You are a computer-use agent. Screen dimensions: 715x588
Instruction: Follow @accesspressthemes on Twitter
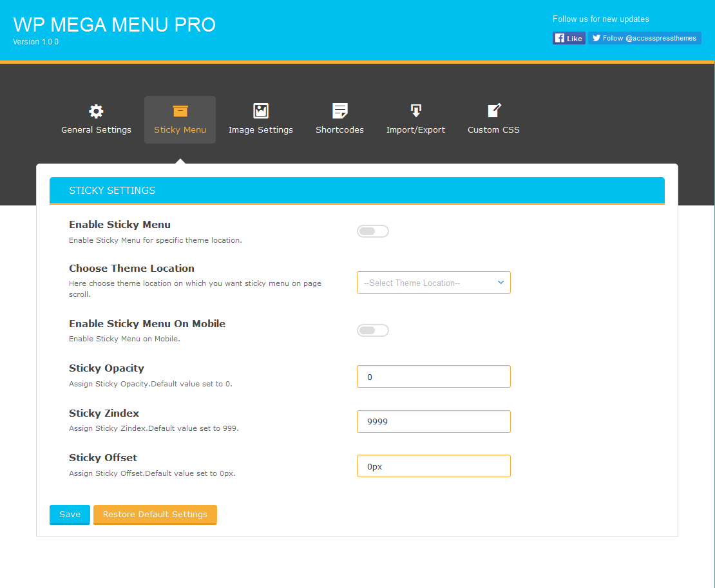click(x=644, y=38)
